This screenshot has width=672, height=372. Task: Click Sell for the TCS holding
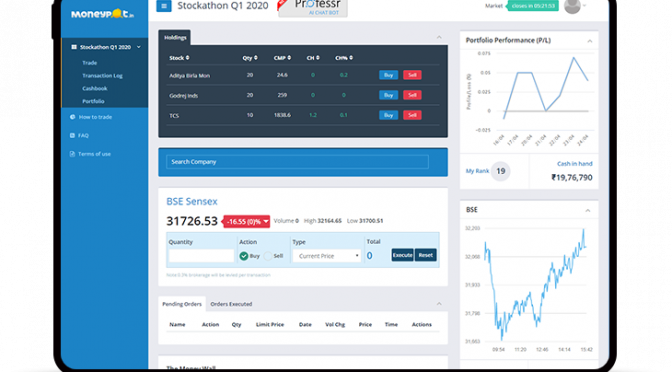tap(412, 115)
